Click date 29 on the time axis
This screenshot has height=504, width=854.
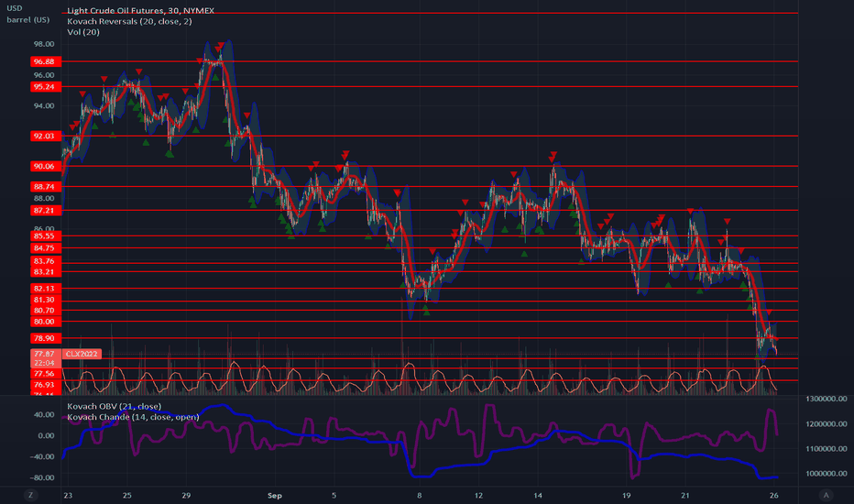186,495
